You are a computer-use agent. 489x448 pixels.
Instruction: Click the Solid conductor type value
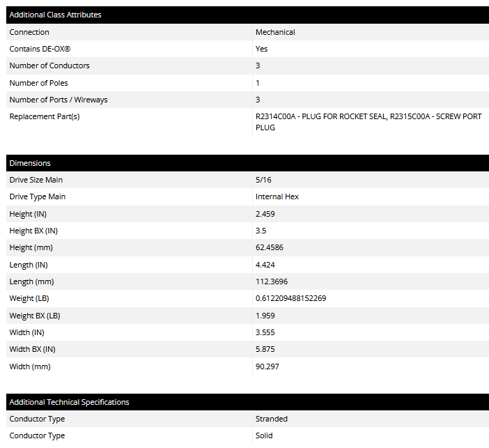[264, 435]
